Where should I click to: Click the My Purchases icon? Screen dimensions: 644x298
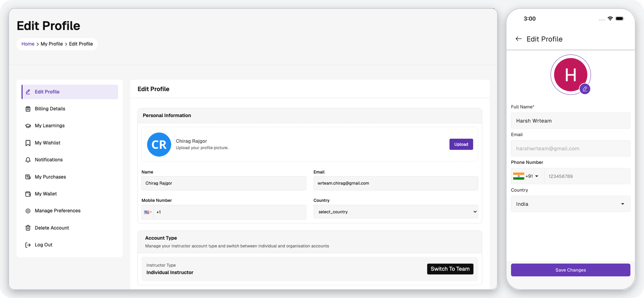pos(28,177)
